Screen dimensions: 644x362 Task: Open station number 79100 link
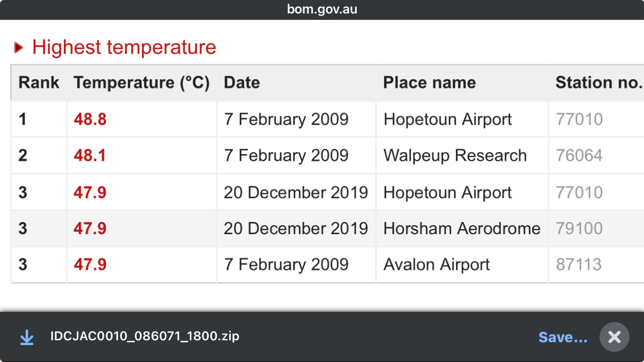579,228
